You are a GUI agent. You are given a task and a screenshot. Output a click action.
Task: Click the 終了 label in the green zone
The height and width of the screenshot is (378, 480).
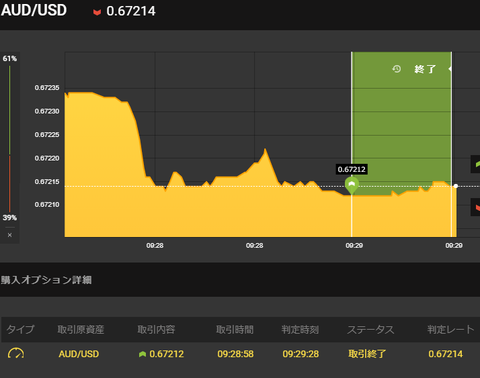pos(425,69)
